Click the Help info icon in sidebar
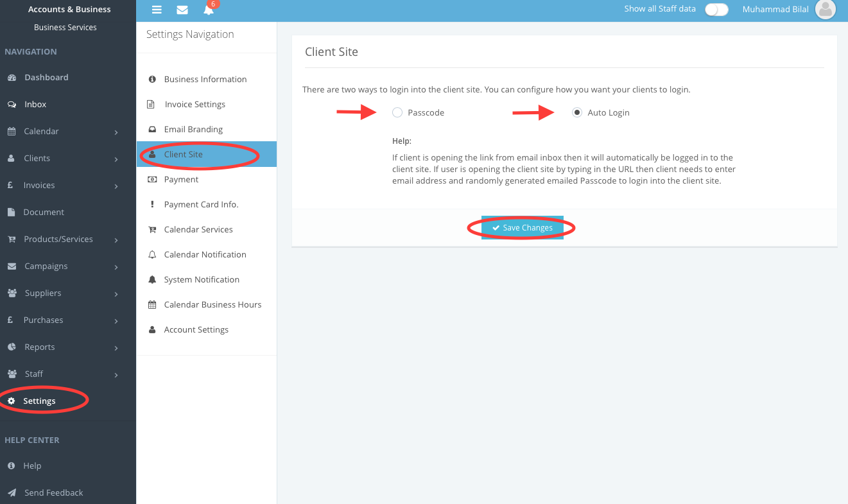The image size is (848, 504). tap(12, 466)
